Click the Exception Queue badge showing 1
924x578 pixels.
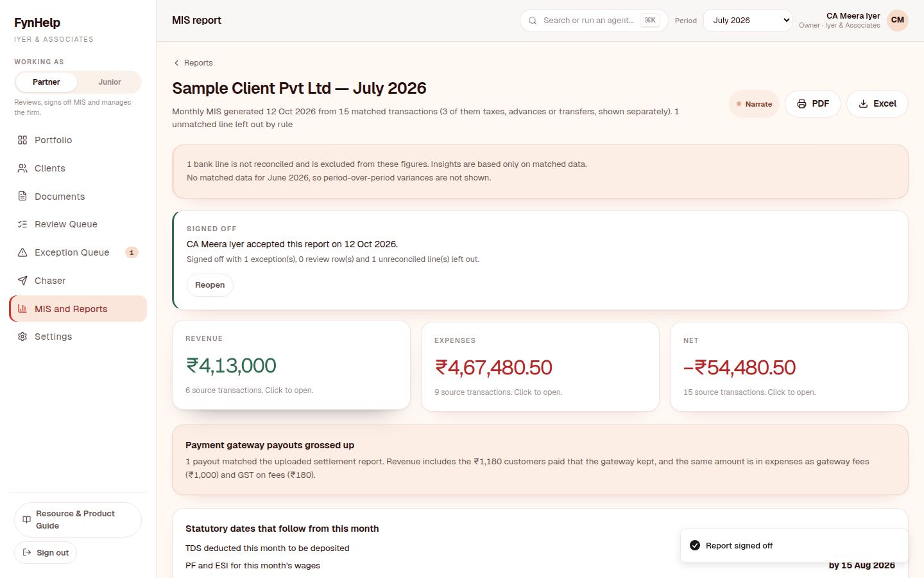tap(132, 252)
